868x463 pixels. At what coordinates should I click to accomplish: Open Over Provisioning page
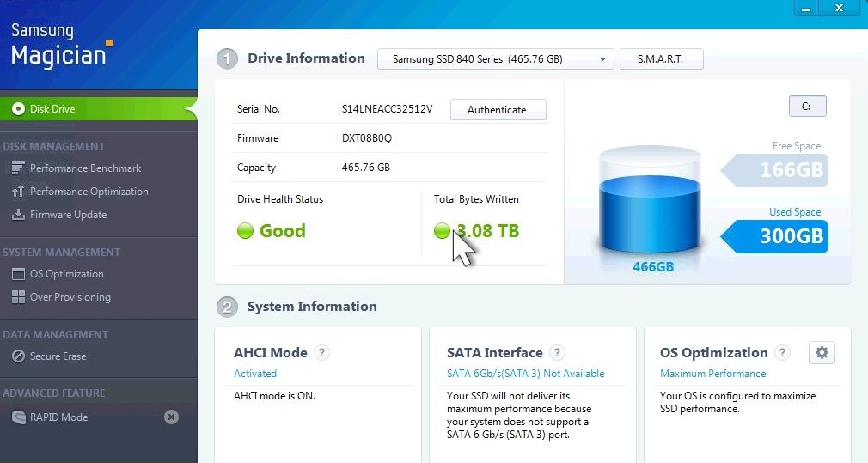tap(70, 297)
